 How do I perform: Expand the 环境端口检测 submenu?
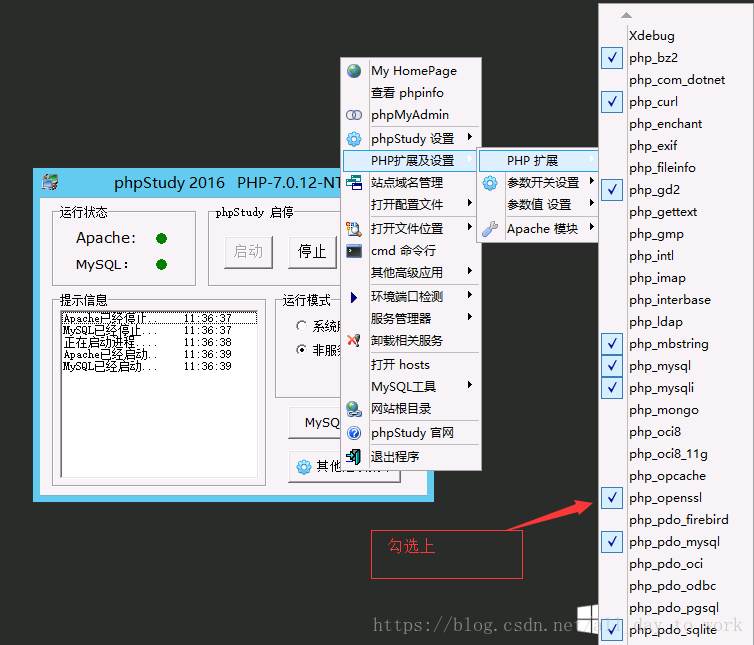(x=412, y=297)
